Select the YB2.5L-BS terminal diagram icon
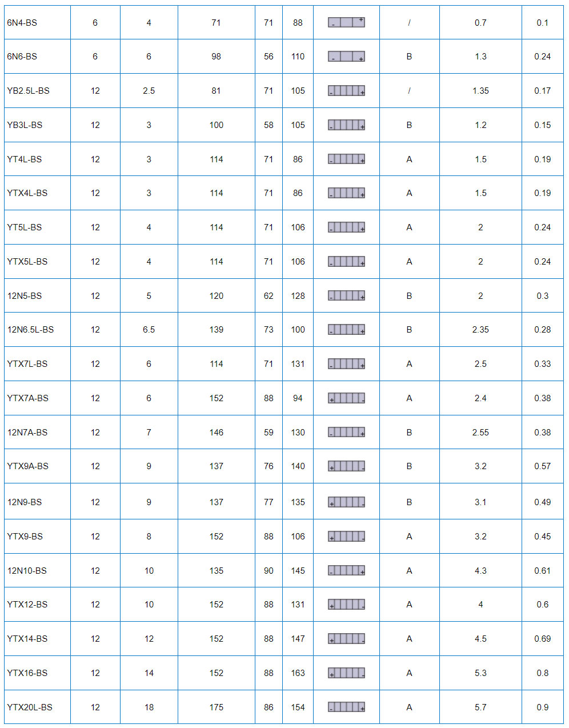This screenshot has width=569, height=728. point(346,90)
